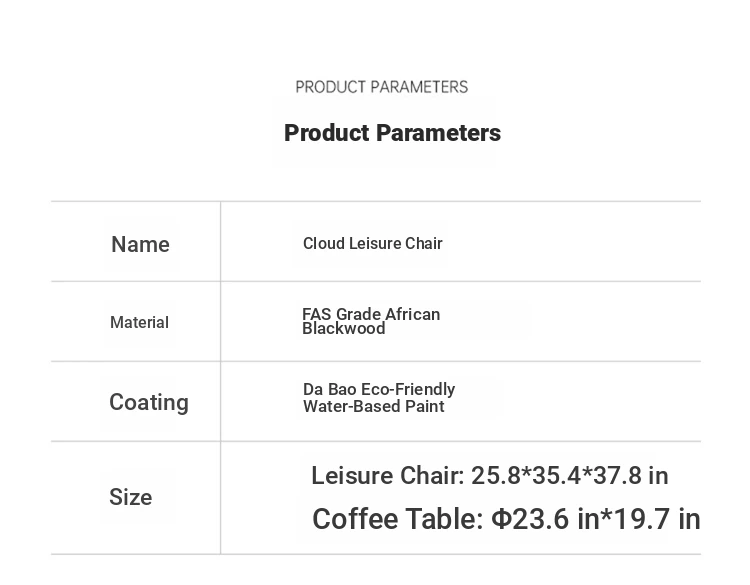The width and height of the screenshot is (750, 585).
Task: Select the Coating row label
Action: (x=148, y=402)
